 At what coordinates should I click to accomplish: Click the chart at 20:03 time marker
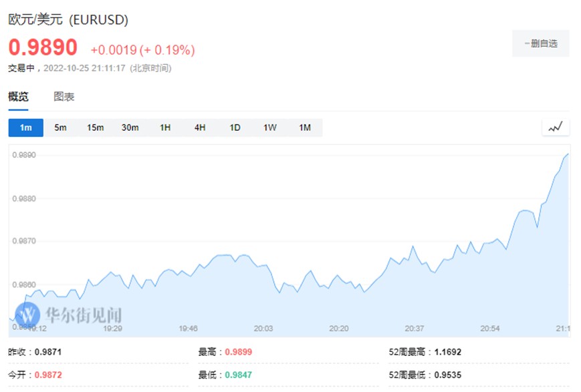pos(263,329)
